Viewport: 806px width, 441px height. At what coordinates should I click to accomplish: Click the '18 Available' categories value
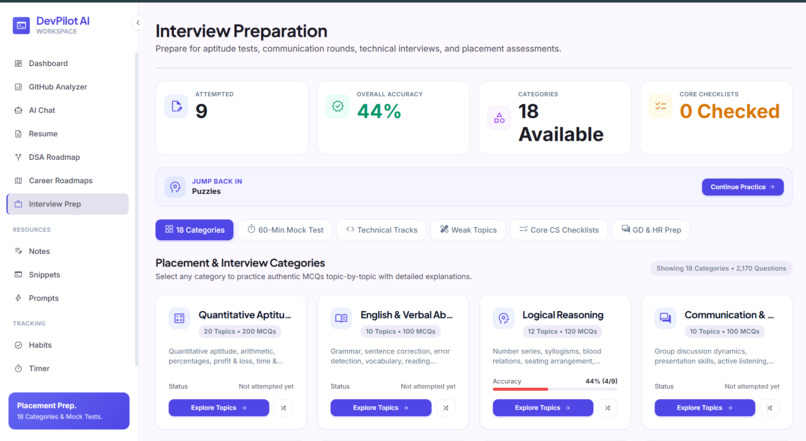(x=561, y=123)
